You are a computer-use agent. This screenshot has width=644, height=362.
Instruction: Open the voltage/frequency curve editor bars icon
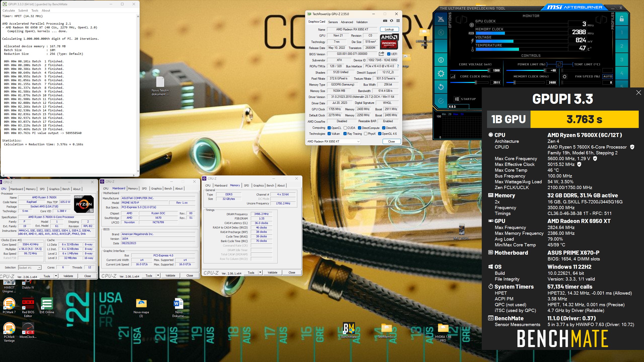pyautogui.click(x=453, y=76)
